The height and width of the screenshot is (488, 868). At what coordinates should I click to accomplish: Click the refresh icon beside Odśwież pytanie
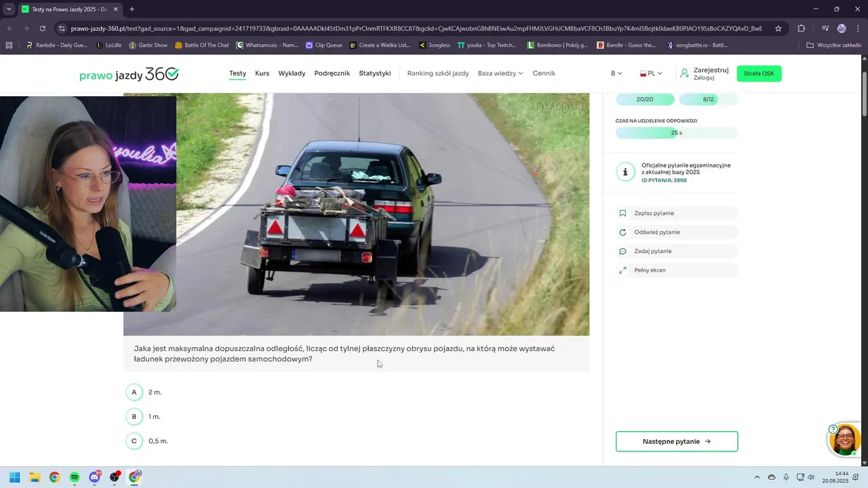(x=623, y=232)
